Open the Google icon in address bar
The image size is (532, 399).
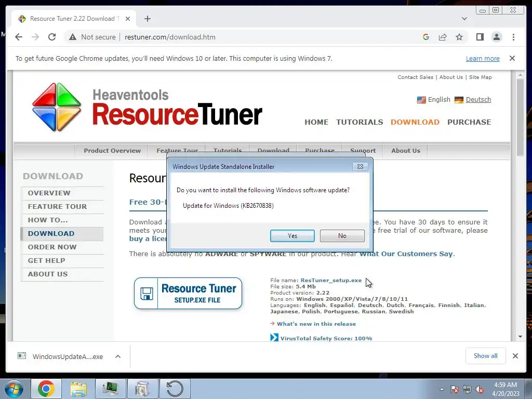tap(426, 37)
